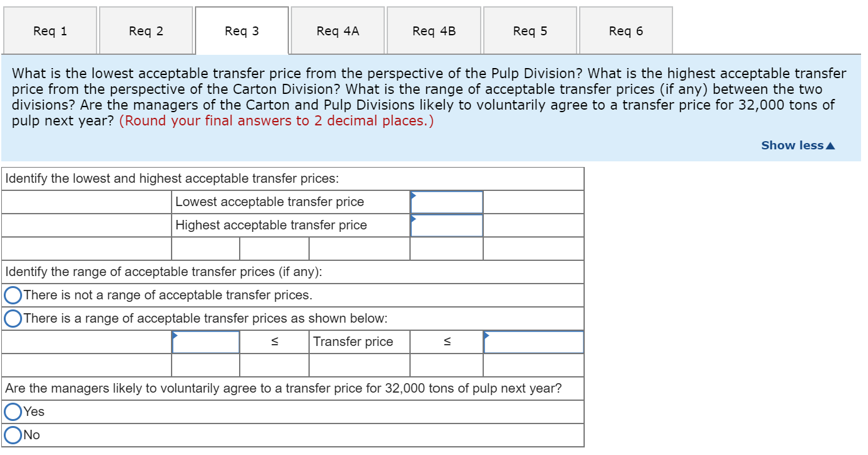Click the highest acceptable transfer price input field
This screenshot has width=868, height=455.
click(447, 226)
